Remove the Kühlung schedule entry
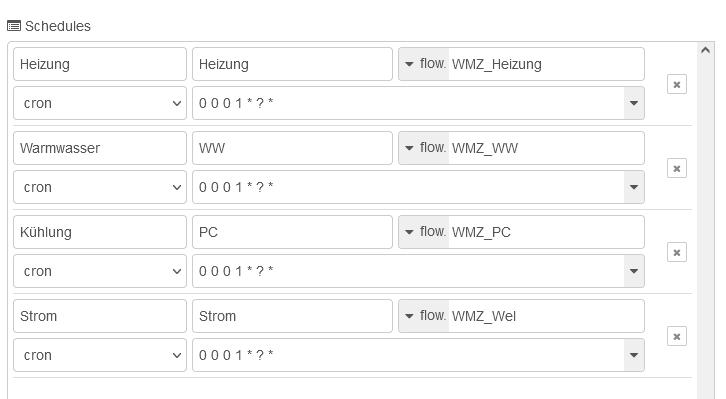The height and width of the screenshot is (399, 726). (676, 252)
